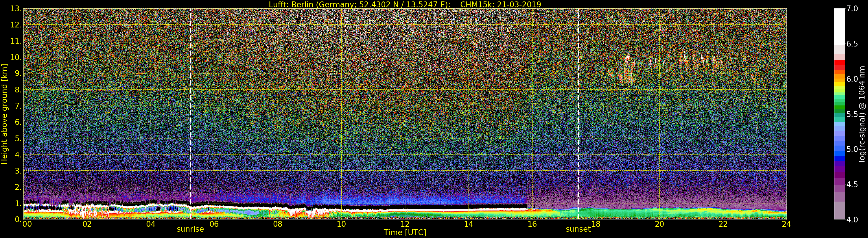Click the "06" time axis tick label
Viewport: 868px width, 238px height.
(214, 224)
